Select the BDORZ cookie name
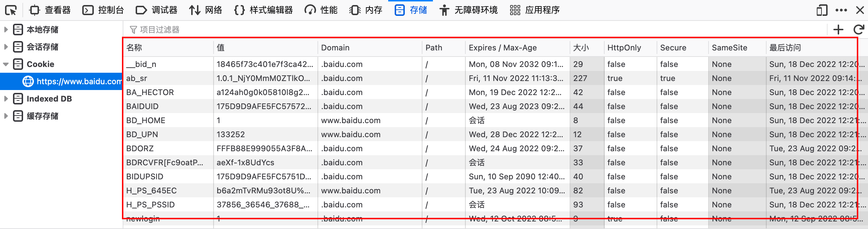The height and width of the screenshot is (229, 868). [x=140, y=148]
